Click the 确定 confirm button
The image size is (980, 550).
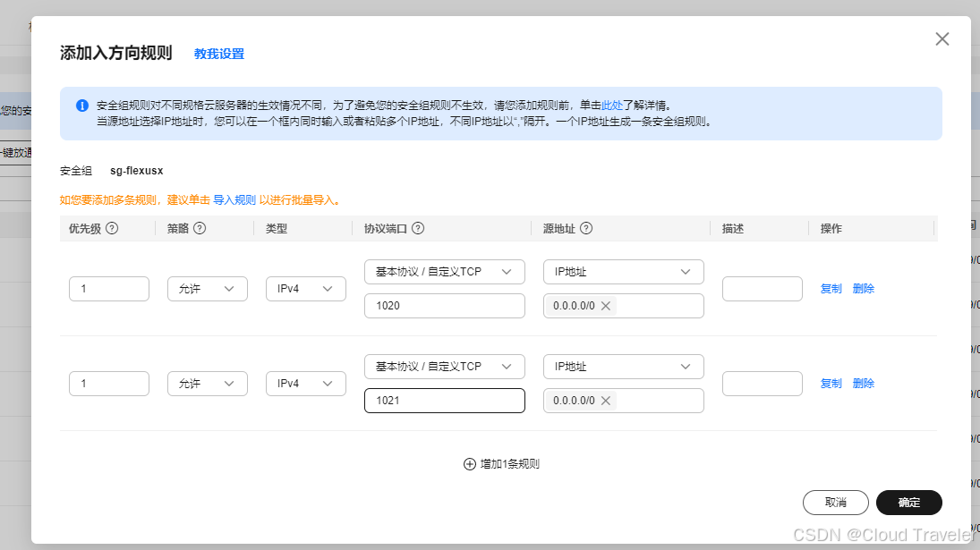(x=908, y=503)
